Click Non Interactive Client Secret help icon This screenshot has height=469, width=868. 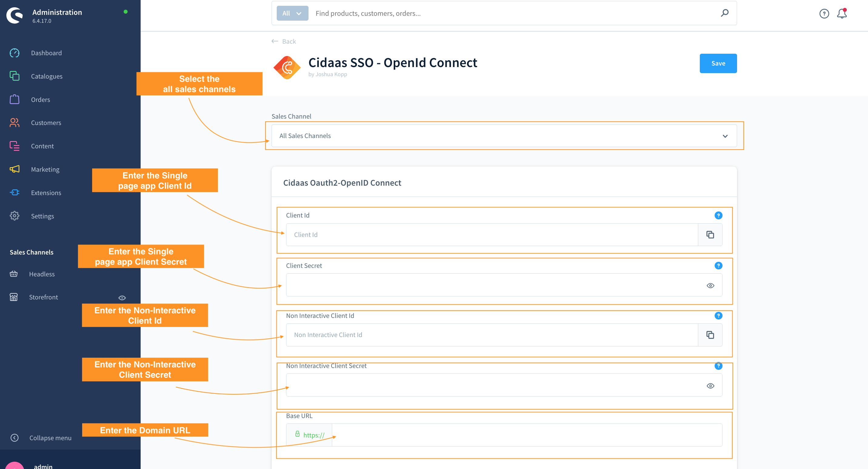tap(718, 366)
